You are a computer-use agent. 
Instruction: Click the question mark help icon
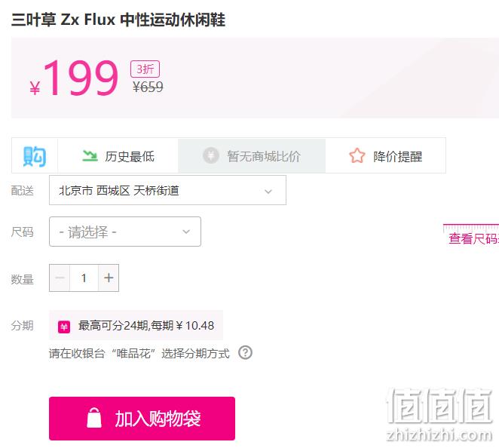click(246, 352)
